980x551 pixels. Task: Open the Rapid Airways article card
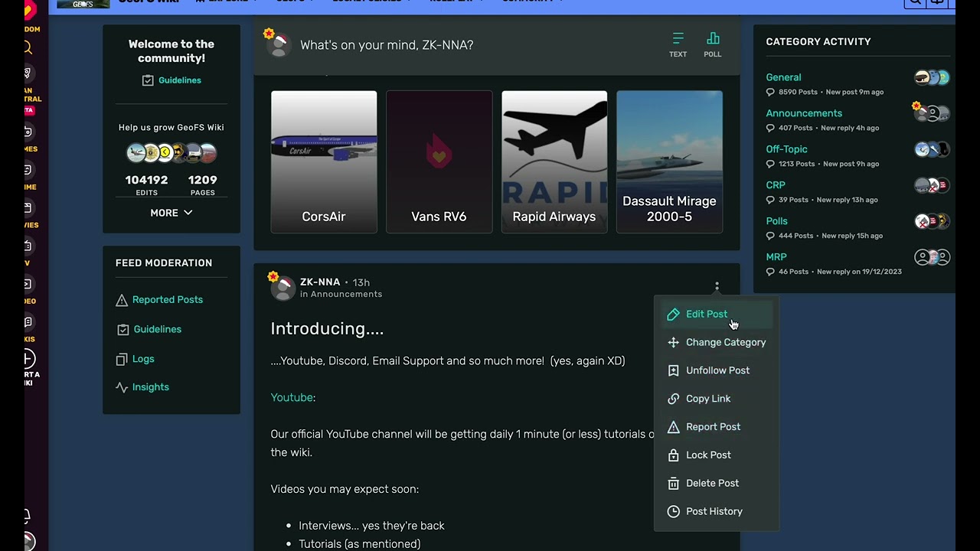point(554,161)
